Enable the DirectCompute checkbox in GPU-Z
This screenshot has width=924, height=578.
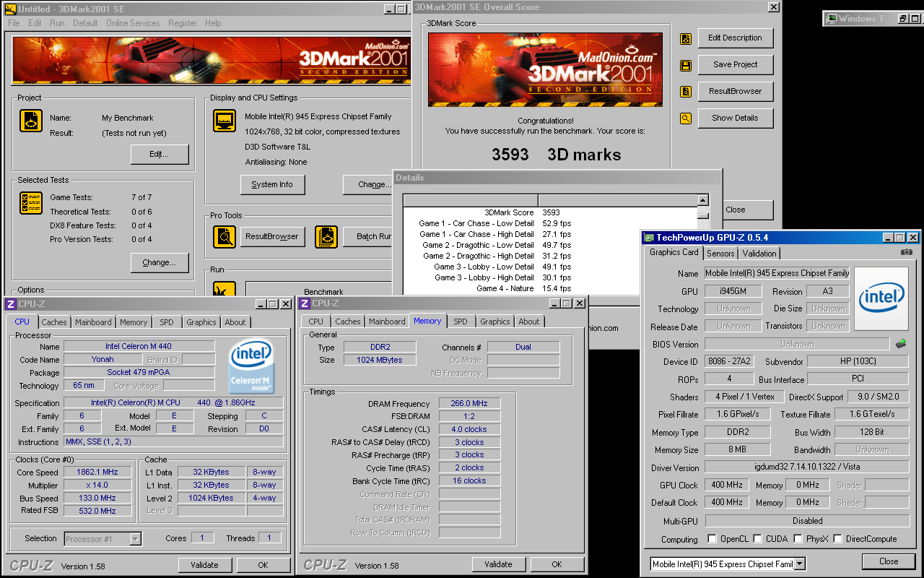tap(837, 538)
